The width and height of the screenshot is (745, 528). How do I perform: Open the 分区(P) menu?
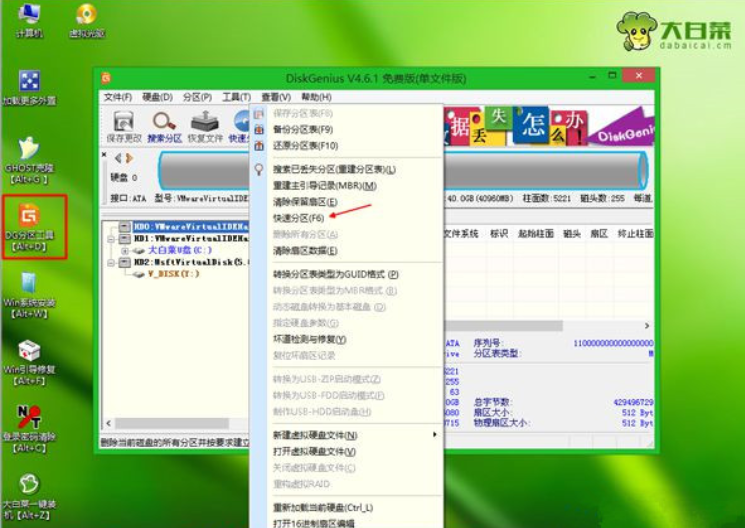[197, 97]
